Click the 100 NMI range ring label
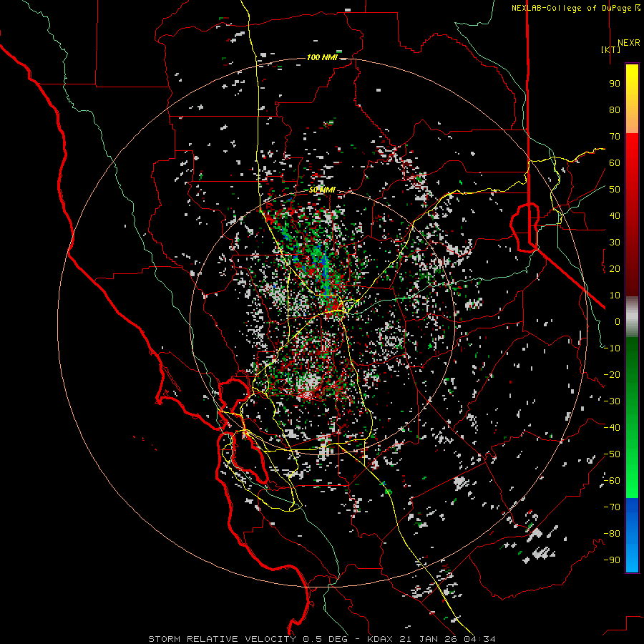Image resolution: width=644 pixels, height=644 pixels. coord(322,57)
